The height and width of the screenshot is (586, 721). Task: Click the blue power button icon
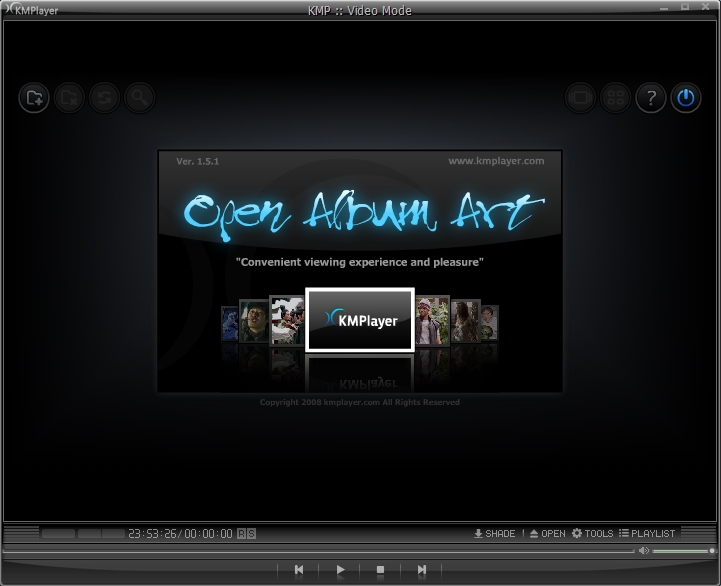[x=686, y=98]
